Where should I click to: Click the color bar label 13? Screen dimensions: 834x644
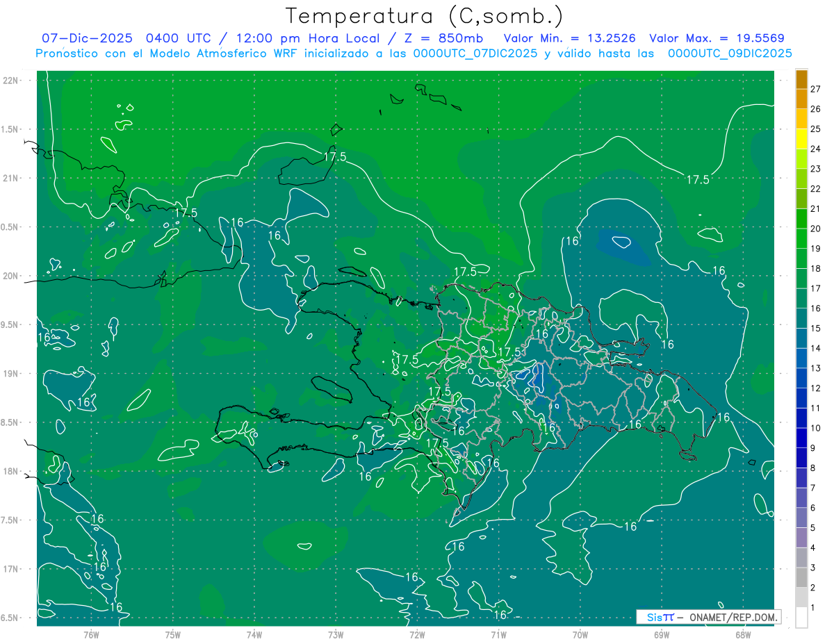click(815, 368)
